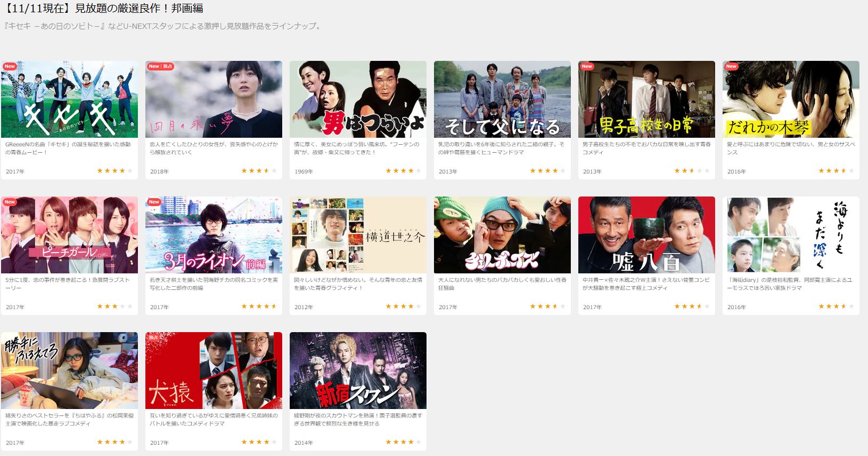The height and width of the screenshot is (456, 868).
Task: Click the star rating under ピーチガール
Action: (114, 306)
